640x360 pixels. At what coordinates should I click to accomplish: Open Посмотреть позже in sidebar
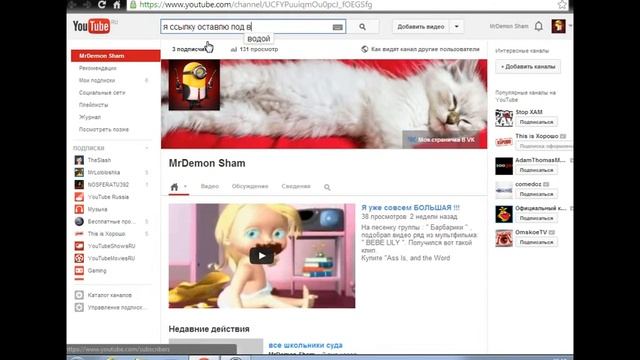click(x=104, y=129)
